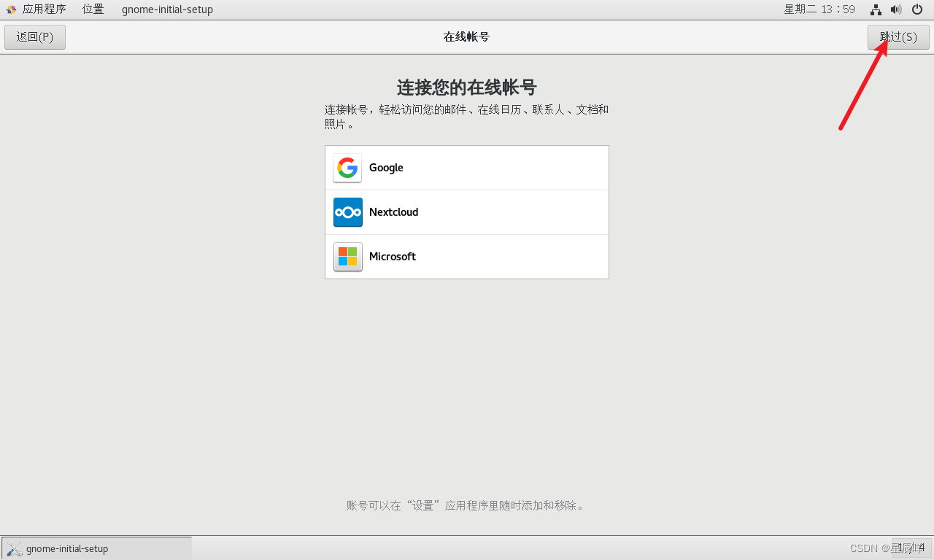The image size is (934, 560).
Task: Open the volume speaker tray icon
Action: coord(896,9)
